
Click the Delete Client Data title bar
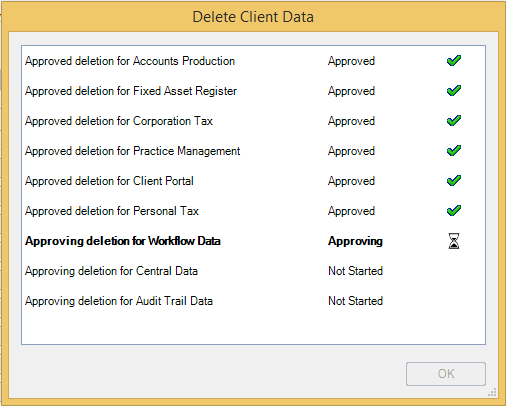click(253, 17)
